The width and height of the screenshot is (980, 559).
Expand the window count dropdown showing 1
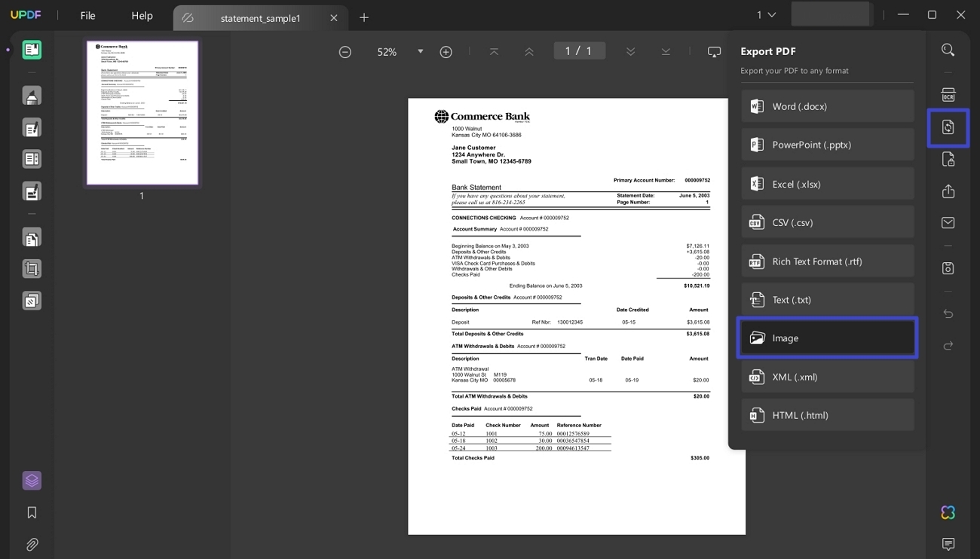766,15
